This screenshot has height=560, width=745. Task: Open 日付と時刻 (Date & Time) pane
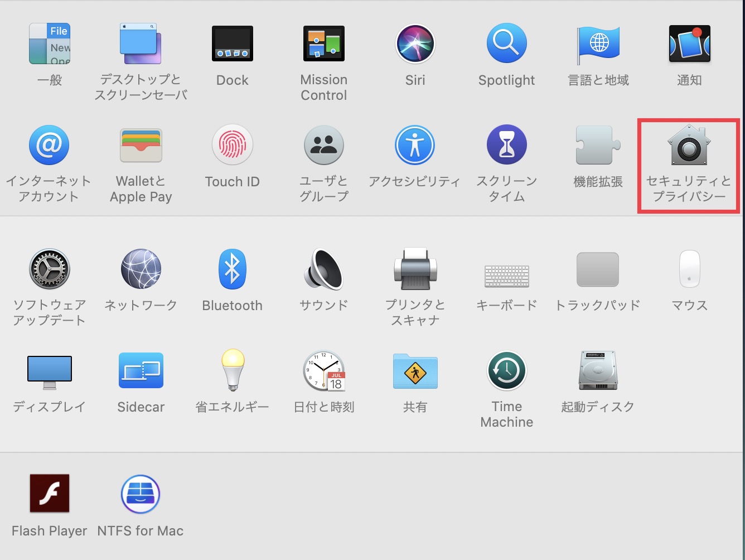(324, 371)
